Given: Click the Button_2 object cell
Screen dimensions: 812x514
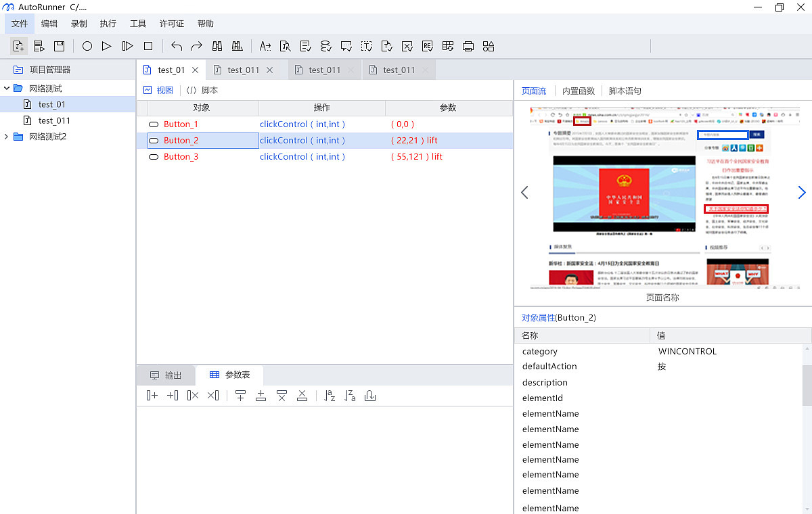Looking at the screenshot, I should pyautogui.click(x=203, y=141).
